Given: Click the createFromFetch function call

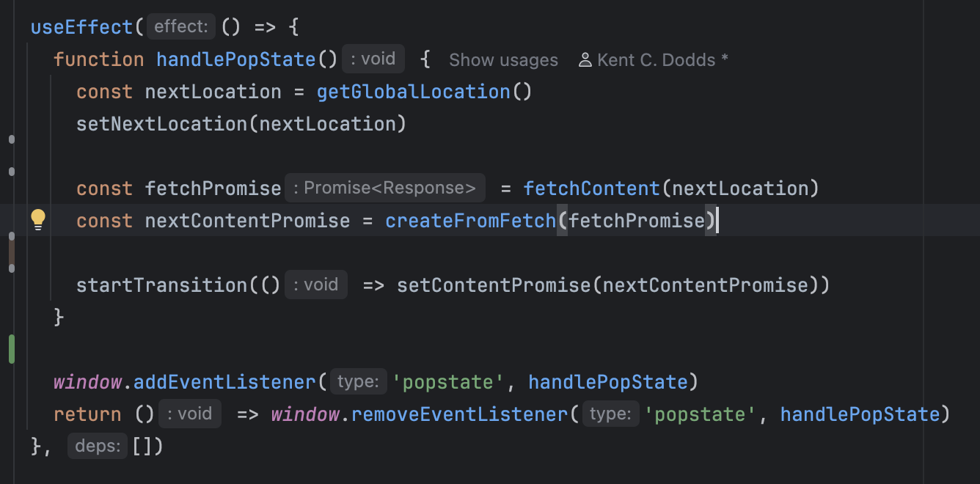Looking at the screenshot, I should tap(471, 221).
